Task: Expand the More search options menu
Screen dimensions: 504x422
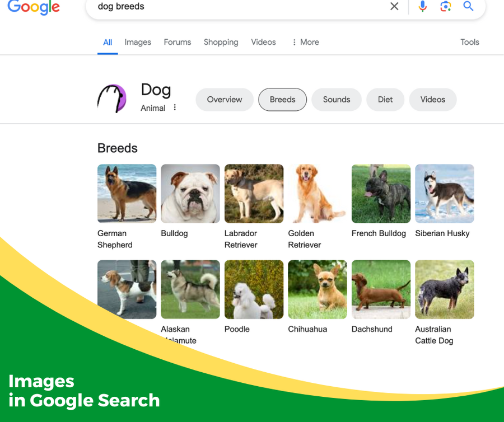Action: point(309,42)
